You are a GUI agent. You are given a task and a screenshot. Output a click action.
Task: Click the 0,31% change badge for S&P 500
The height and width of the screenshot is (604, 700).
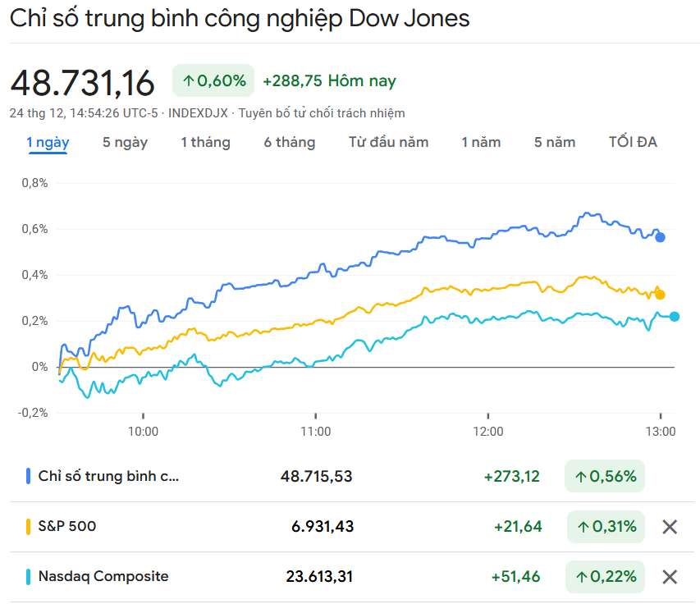tap(606, 527)
